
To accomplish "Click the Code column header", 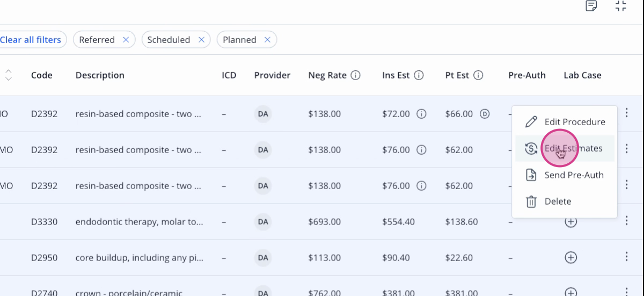I will [42, 75].
